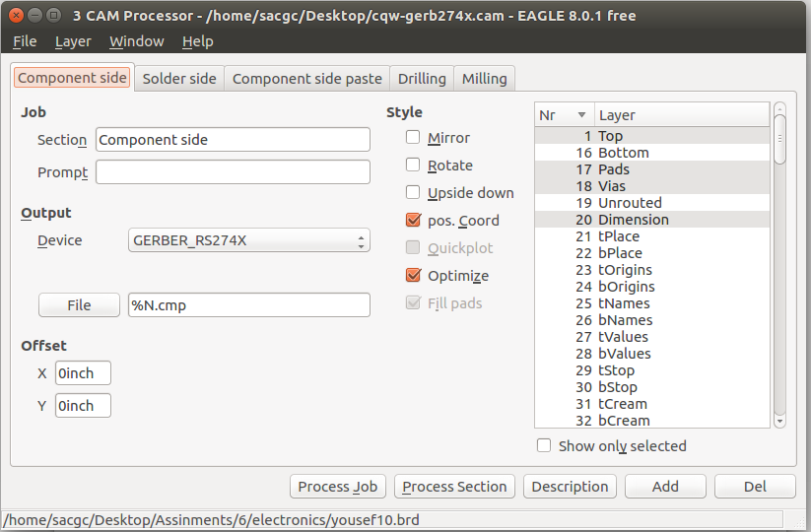The width and height of the screenshot is (811, 532).
Task: Click the Nr column sort arrow
Action: coord(581,115)
